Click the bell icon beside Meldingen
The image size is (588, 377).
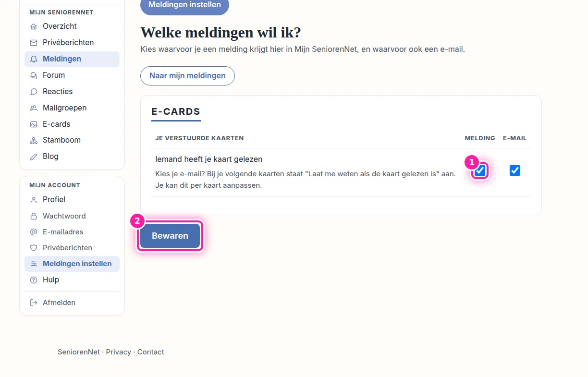coord(34,59)
